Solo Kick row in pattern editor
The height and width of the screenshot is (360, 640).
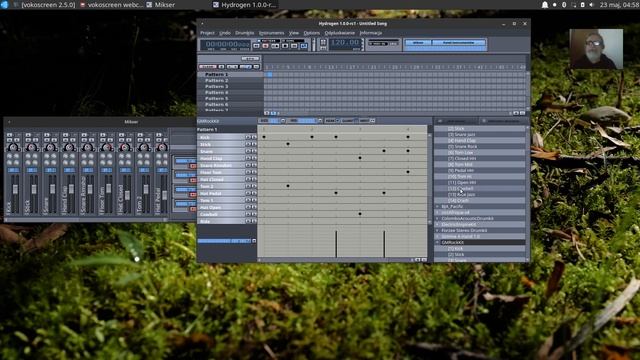(x=254, y=138)
